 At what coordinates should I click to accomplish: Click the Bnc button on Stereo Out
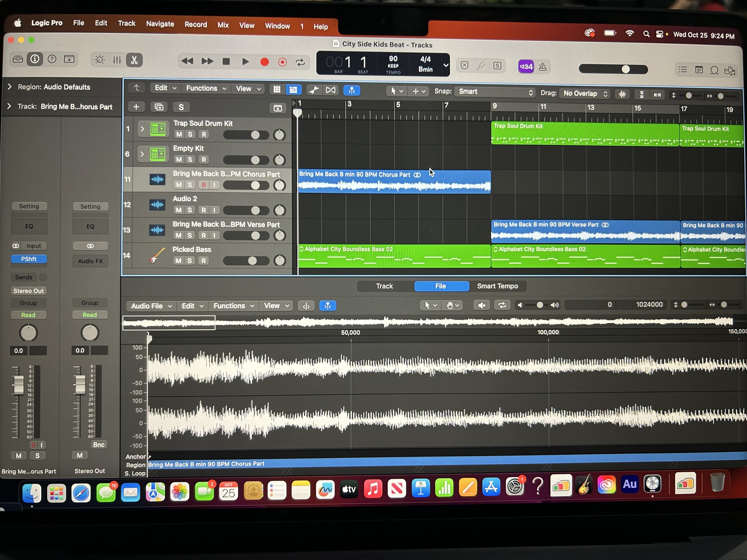tap(99, 444)
